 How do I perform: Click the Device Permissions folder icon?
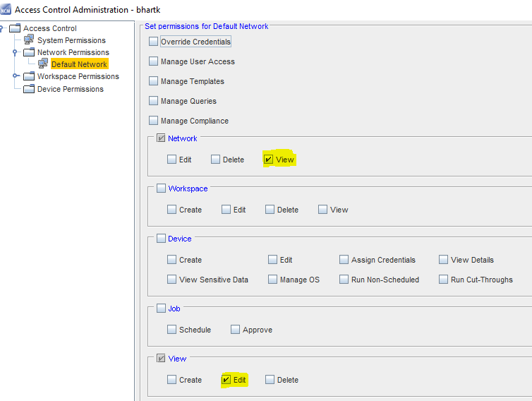click(x=29, y=89)
